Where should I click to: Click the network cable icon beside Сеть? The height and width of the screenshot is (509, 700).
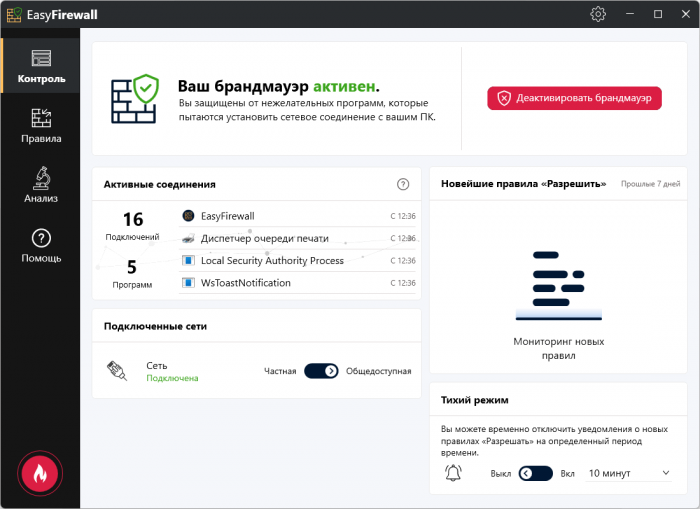tap(117, 371)
